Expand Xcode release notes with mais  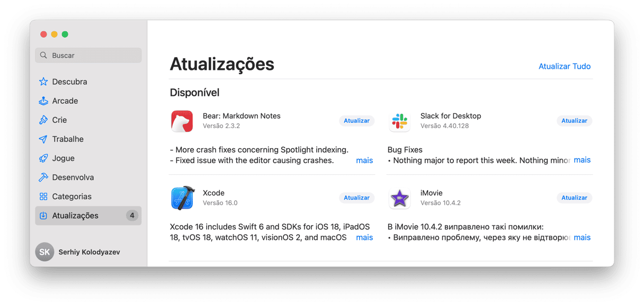364,238
